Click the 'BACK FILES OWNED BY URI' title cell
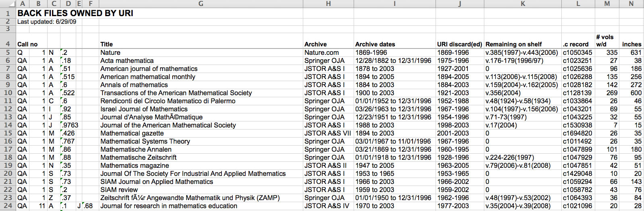The image size is (644, 211). coord(75,13)
